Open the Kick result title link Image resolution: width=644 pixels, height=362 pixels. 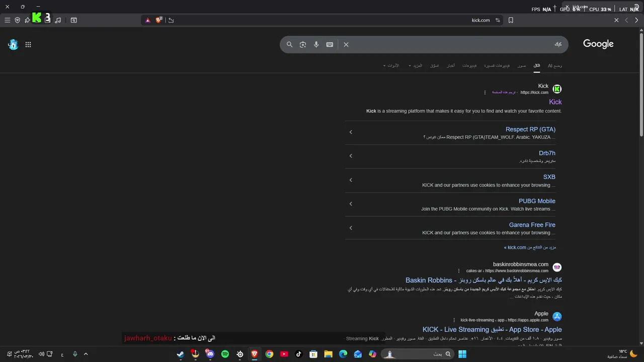(x=555, y=102)
